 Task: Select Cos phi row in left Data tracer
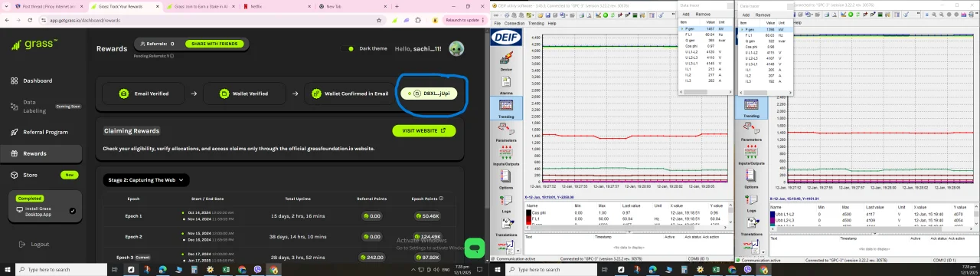(704, 46)
